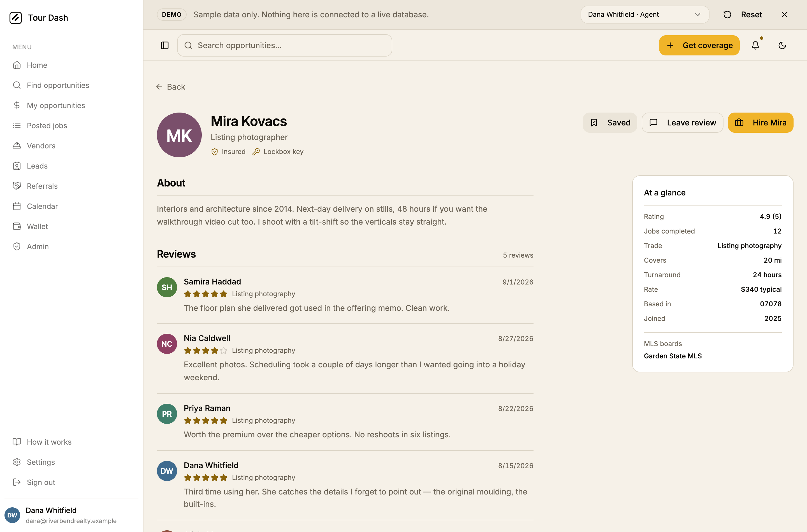Viewport: 807px width, 532px height.
Task: Click the '5 reviews' count text
Action: click(x=518, y=255)
